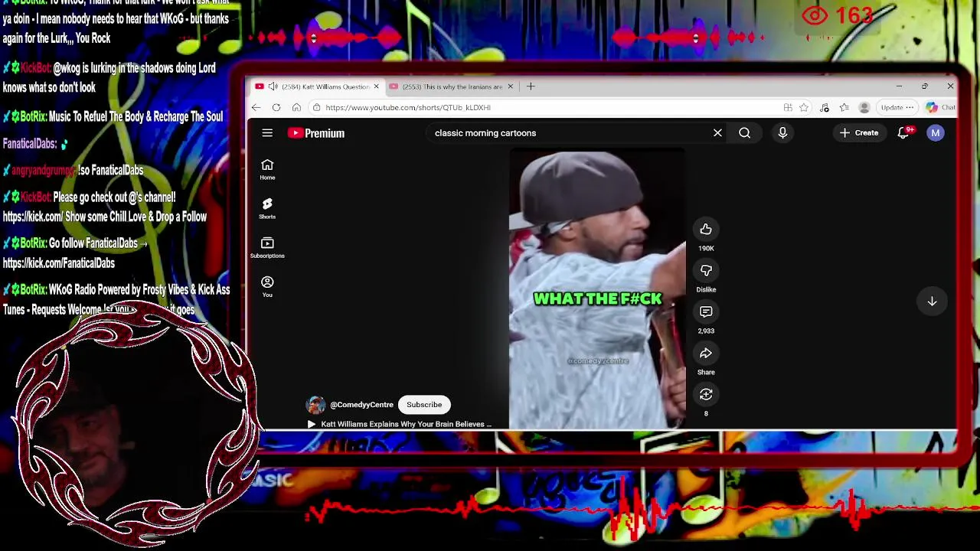Open the account avatar M menu

point(935,133)
